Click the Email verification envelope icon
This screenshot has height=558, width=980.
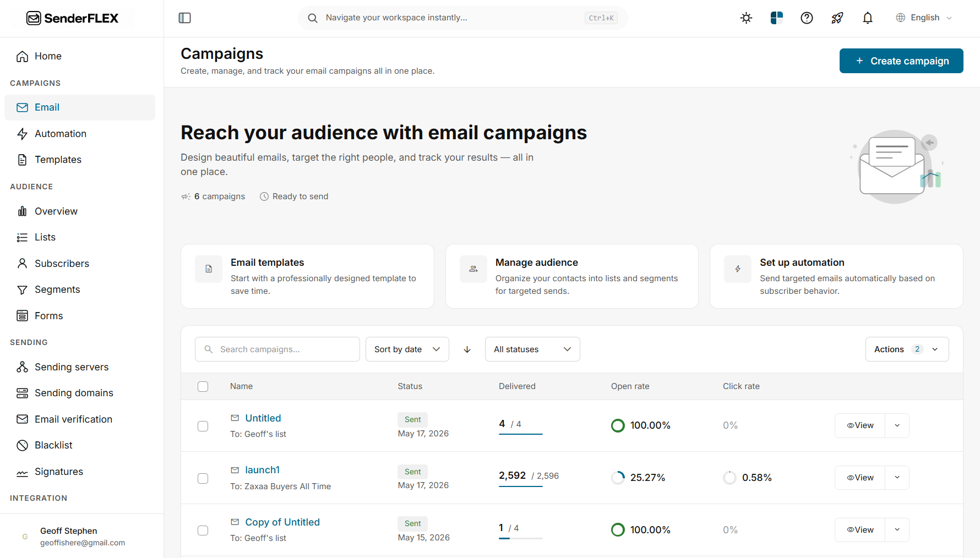coord(23,419)
